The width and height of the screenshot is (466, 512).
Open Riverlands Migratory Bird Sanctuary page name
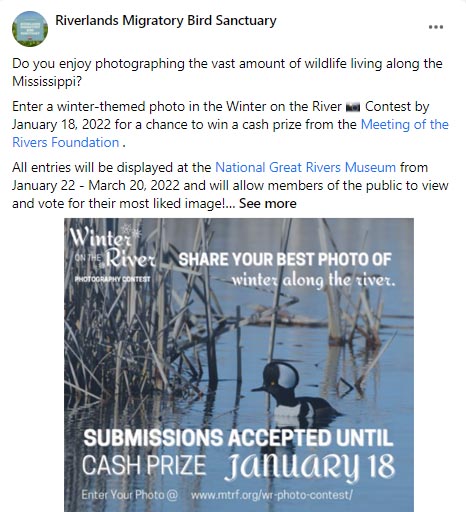[166, 20]
